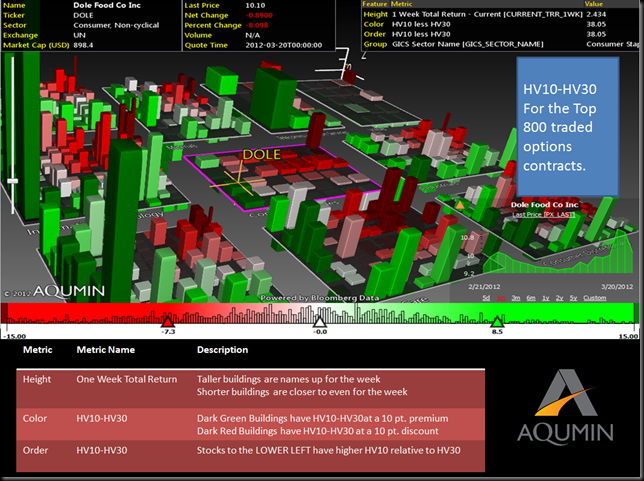Show the 5y price history

[x=573, y=298]
